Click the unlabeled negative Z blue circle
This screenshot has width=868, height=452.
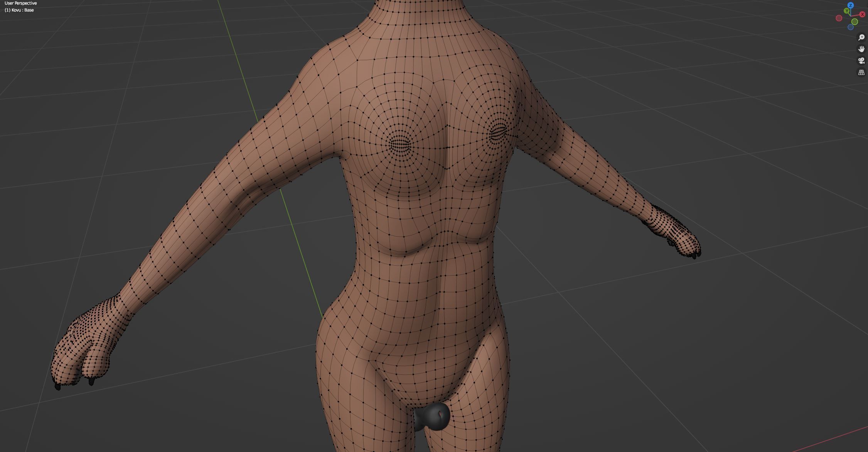(851, 27)
